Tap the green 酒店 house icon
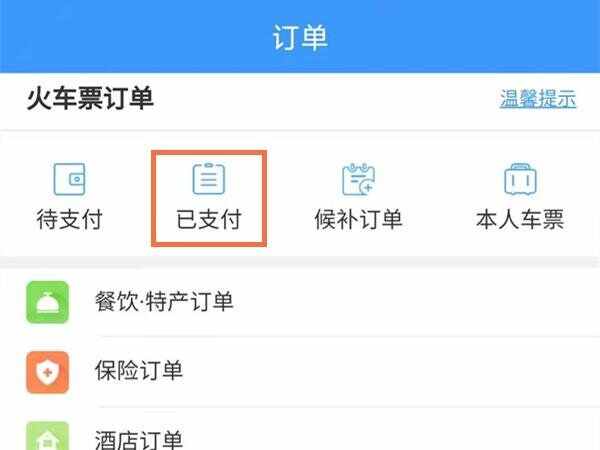The height and width of the screenshot is (450, 600). tap(47, 436)
